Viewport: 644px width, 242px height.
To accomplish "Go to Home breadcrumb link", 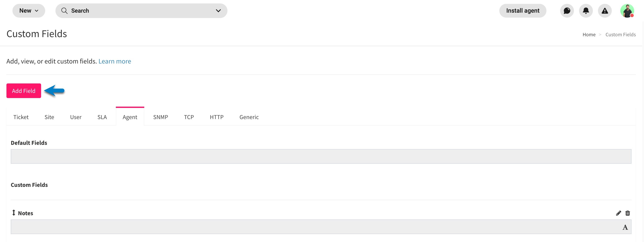I will 589,35.
